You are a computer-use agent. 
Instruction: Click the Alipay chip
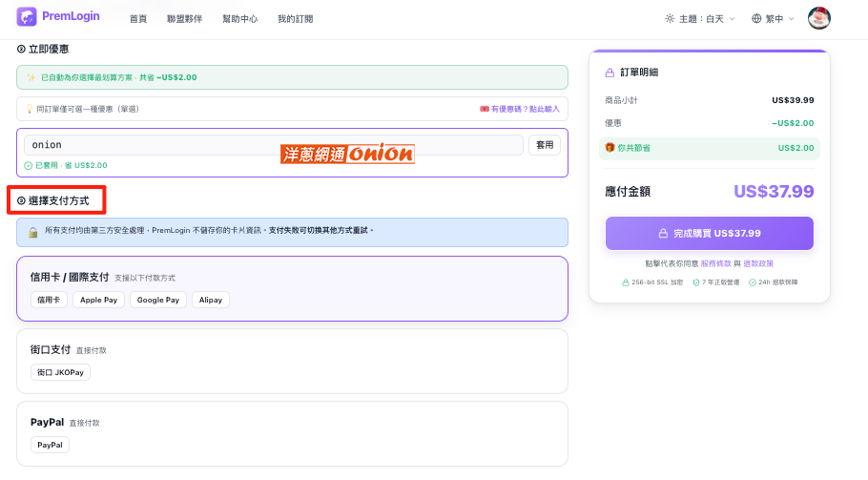pyautogui.click(x=211, y=300)
